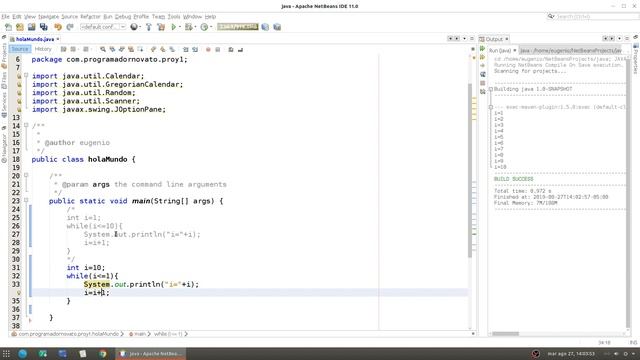Click the Stop Macro Recording icon
Viewport: 640px width, 360px height.
point(218,49)
